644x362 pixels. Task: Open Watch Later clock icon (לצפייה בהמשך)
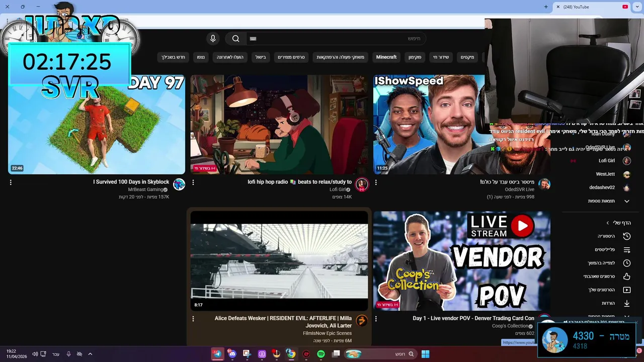coord(627,263)
